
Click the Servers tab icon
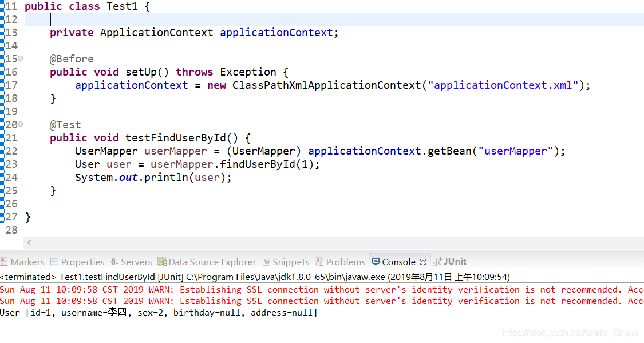[114, 262]
